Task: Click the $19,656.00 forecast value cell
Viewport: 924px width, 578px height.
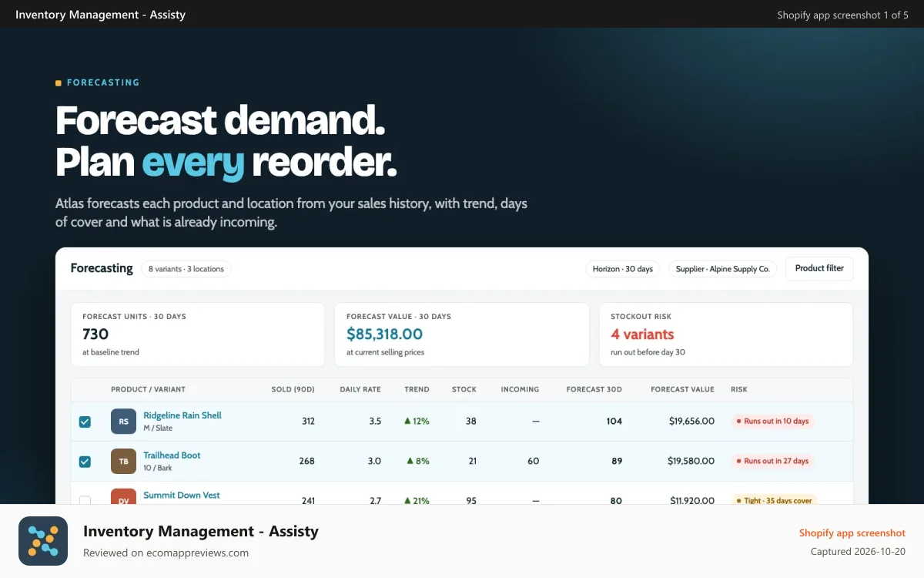Action: [691, 422]
